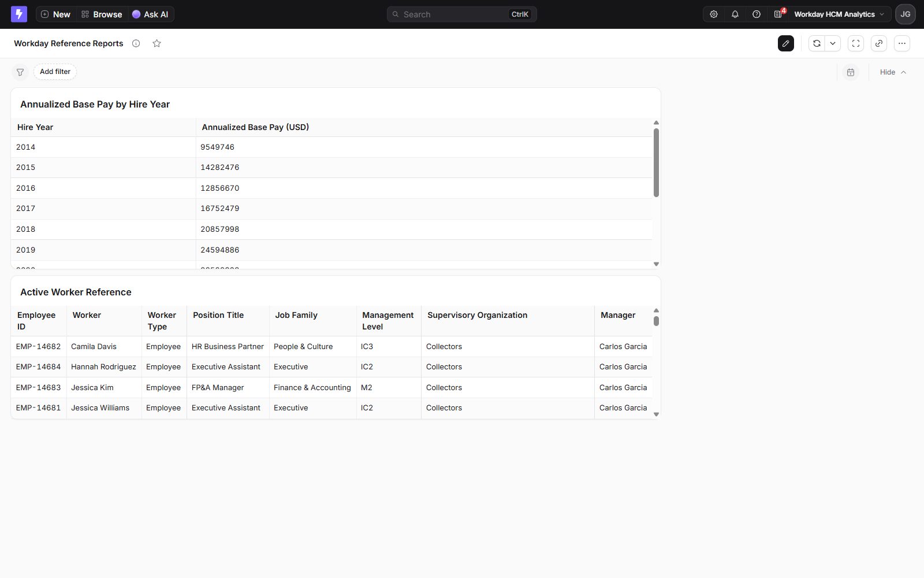The image size is (924, 578).
Task: Click the pencil edit dashboard button
Action: click(x=786, y=43)
